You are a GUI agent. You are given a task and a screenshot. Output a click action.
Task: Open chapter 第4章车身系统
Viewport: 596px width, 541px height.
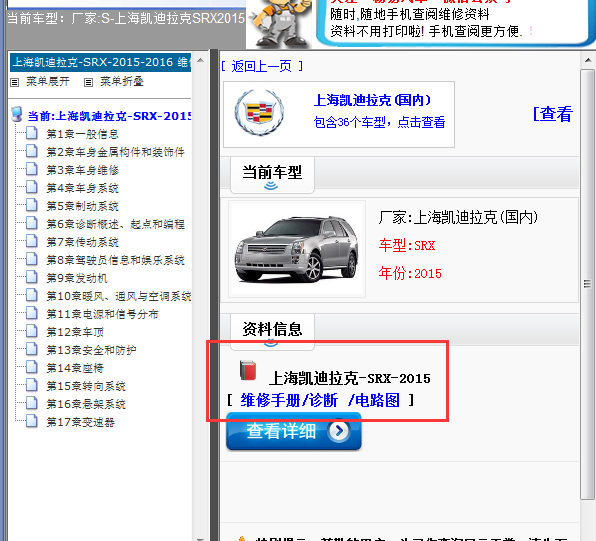pyautogui.click(x=82, y=188)
